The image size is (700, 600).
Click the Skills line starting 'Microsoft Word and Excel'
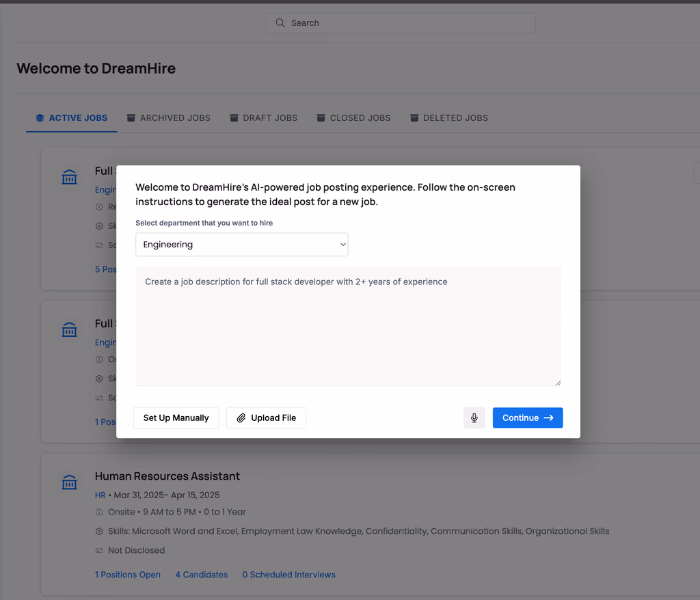pyautogui.click(x=358, y=531)
